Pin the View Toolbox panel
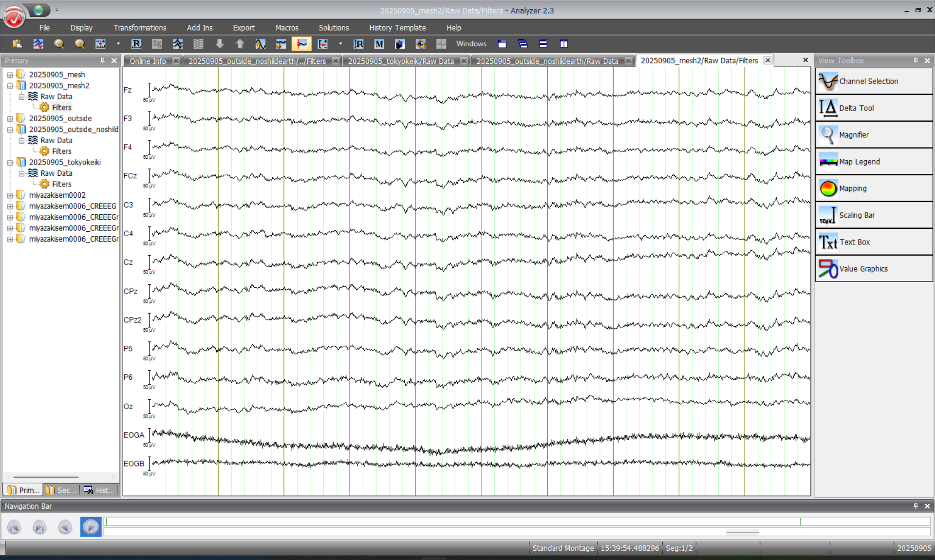Image resolution: width=935 pixels, height=560 pixels. tap(916, 60)
